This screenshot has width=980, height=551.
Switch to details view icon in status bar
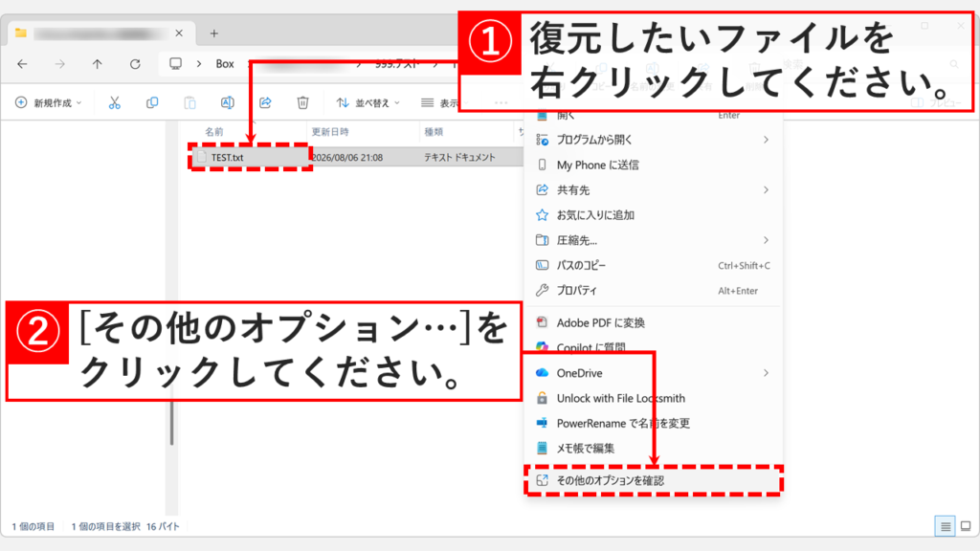[x=945, y=526]
